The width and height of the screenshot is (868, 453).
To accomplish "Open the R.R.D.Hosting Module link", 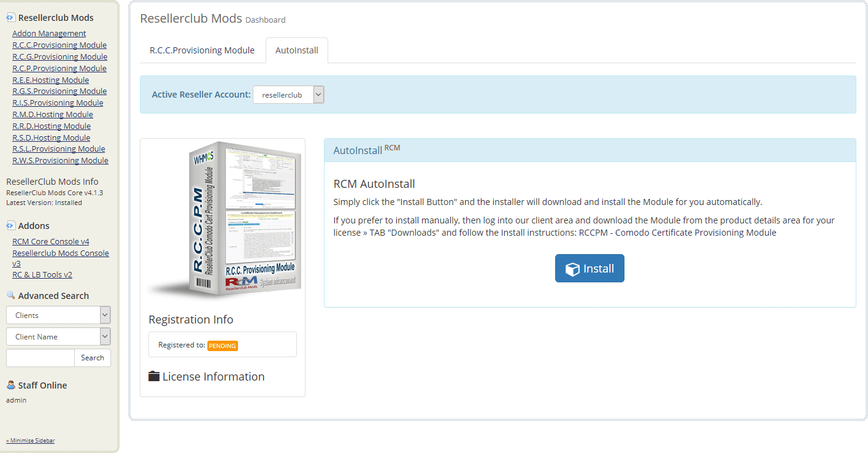I will tap(52, 126).
